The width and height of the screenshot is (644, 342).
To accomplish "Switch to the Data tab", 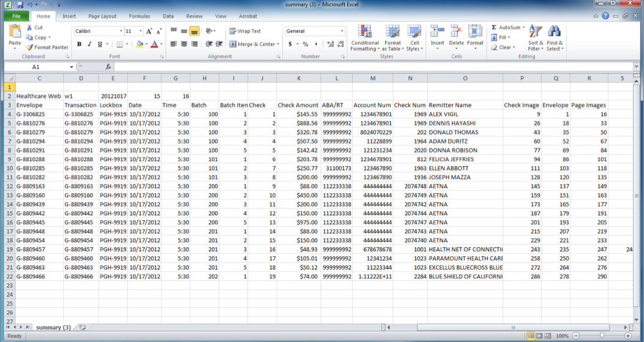I will tap(168, 16).
